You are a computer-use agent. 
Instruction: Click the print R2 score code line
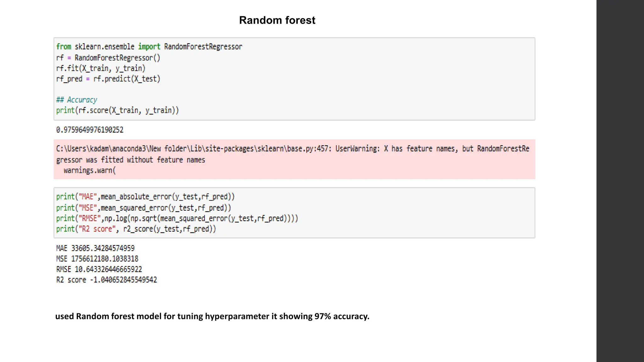point(136,229)
